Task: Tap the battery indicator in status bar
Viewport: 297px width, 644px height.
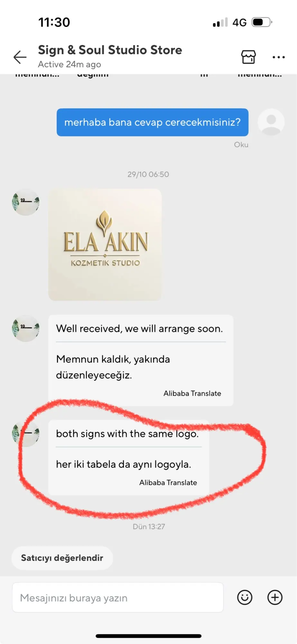Action: coord(262,22)
